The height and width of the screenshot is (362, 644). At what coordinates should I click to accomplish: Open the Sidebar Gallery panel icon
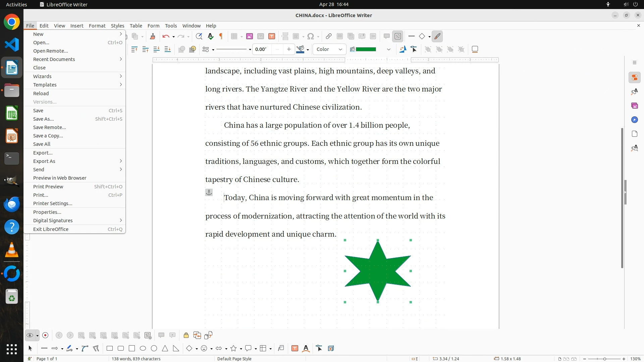pyautogui.click(x=634, y=106)
